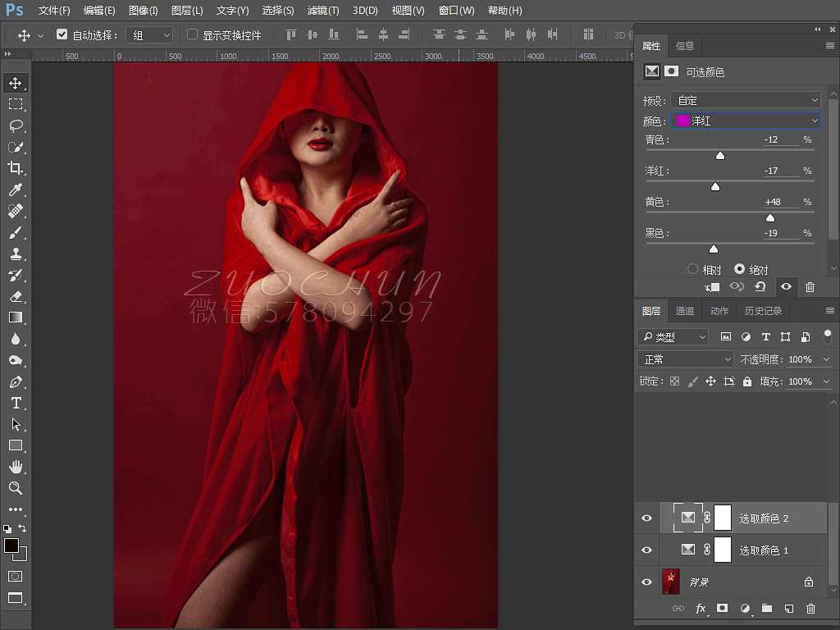Uncheck the 自动选择 checkbox
Image resolution: width=840 pixels, height=630 pixels.
[x=62, y=34]
